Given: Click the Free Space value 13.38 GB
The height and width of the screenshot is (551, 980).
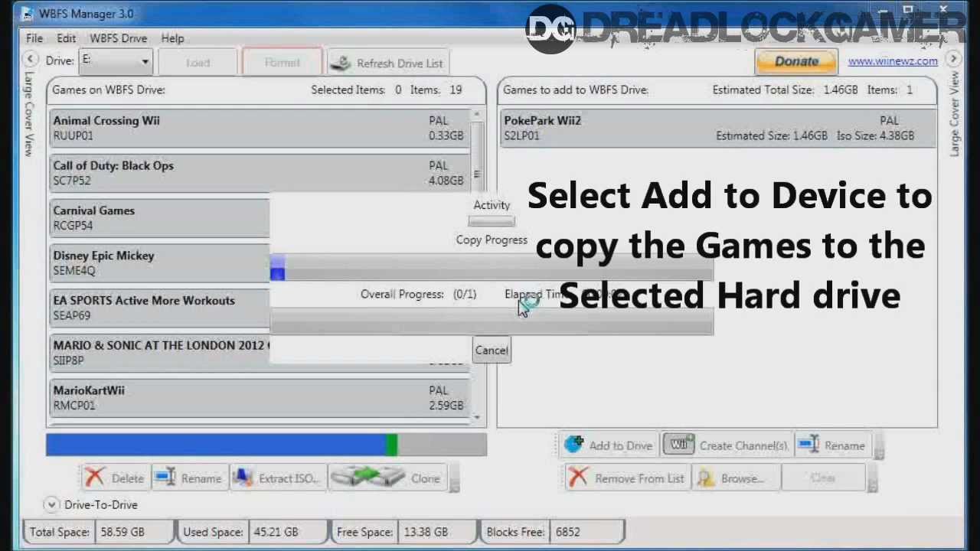Looking at the screenshot, I should tap(426, 532).
